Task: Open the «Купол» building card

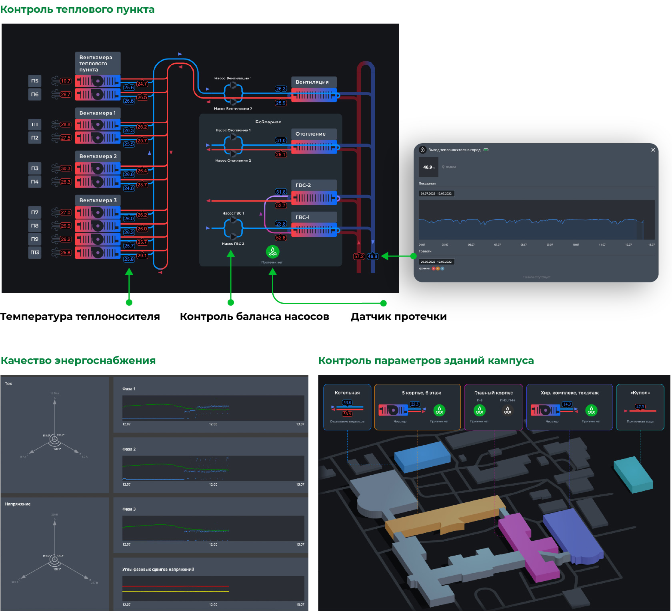Action: [640, 407]
